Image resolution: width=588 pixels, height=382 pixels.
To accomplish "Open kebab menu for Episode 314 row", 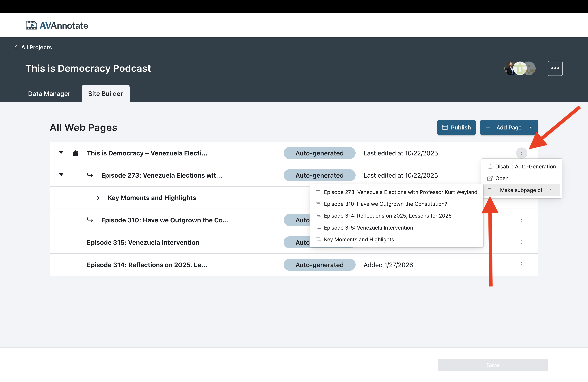I will tap(521, 265).
